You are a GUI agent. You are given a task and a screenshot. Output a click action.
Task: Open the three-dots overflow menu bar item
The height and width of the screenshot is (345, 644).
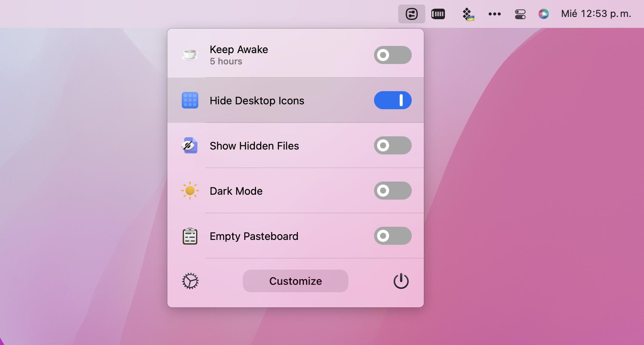point(494,14)
